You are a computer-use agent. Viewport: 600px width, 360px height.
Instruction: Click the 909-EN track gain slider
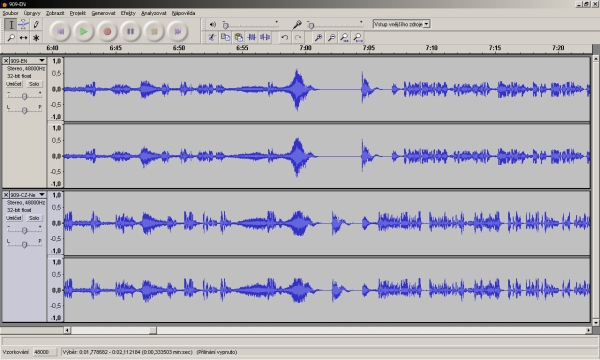tap(24, 96)
